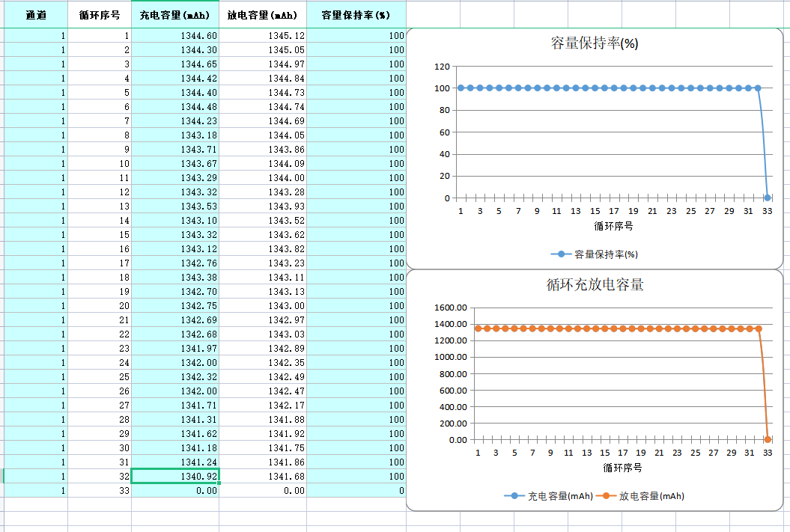Click discharge capacity cell 1343.28
The image size is (790, 532).
(263, 192)
